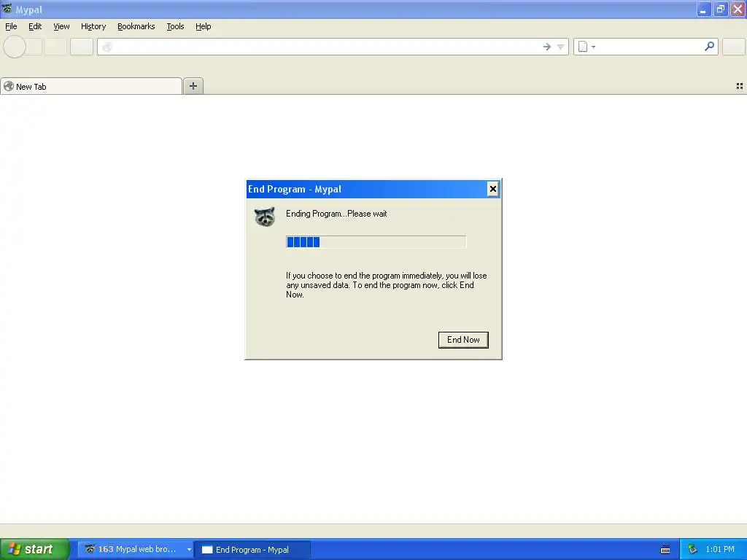Click the network tray icon near clock
This screenshot has height=560, width=747.
[692, 550]
